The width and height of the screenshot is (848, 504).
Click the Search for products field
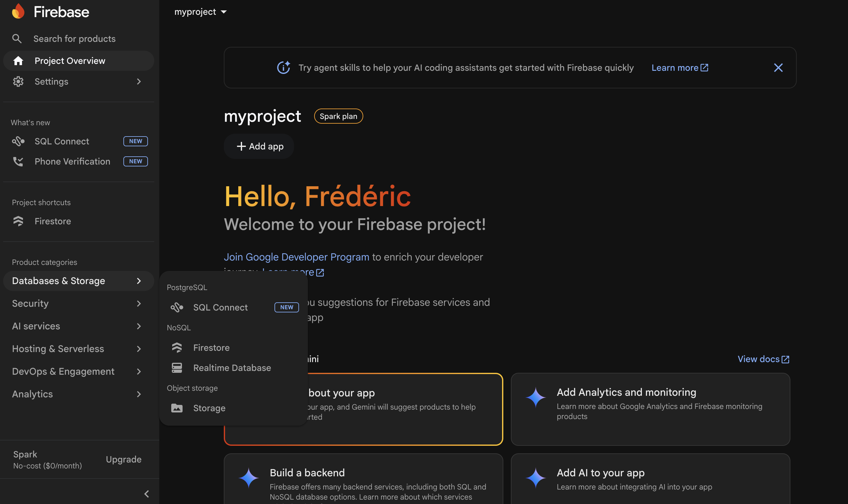pos(74,39)
